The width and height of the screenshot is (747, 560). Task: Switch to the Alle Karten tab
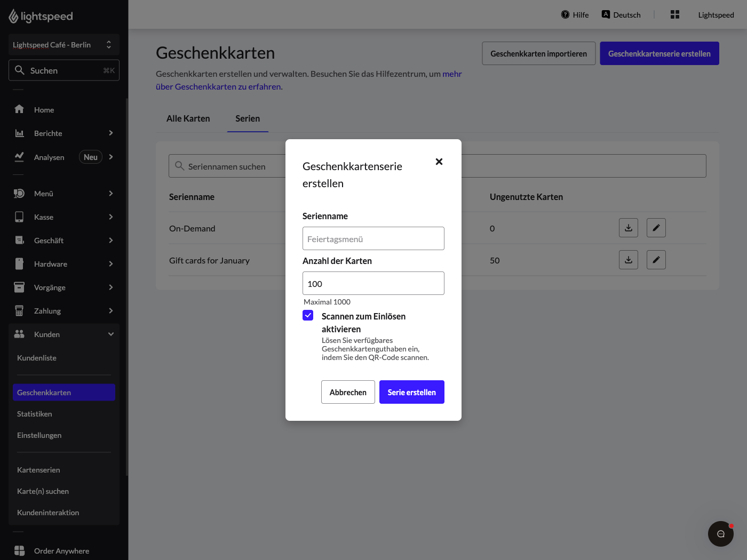point(188,118)
